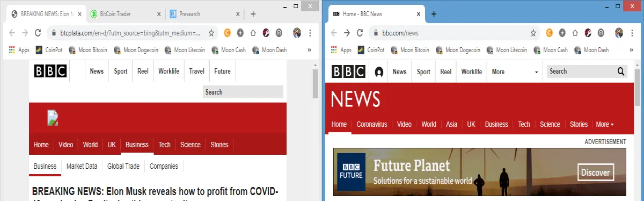
Task: Click Global Trade sub-tab on left page
Action: click(123, 166)
